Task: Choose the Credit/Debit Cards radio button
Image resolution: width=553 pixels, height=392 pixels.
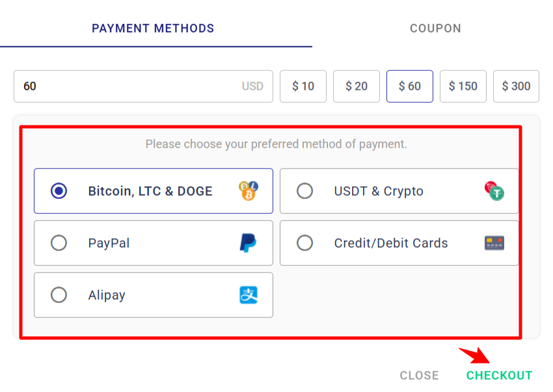Action: tap(304, 243)
